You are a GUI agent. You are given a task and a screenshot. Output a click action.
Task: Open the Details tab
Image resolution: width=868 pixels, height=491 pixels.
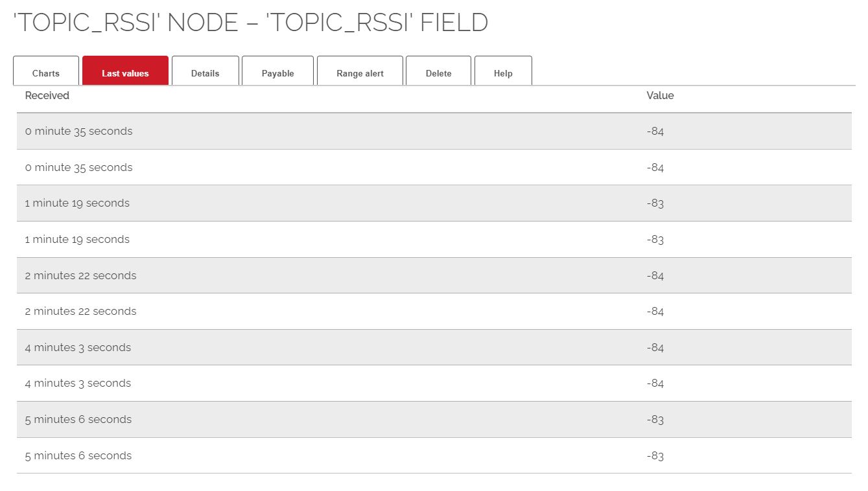[205, 73]
